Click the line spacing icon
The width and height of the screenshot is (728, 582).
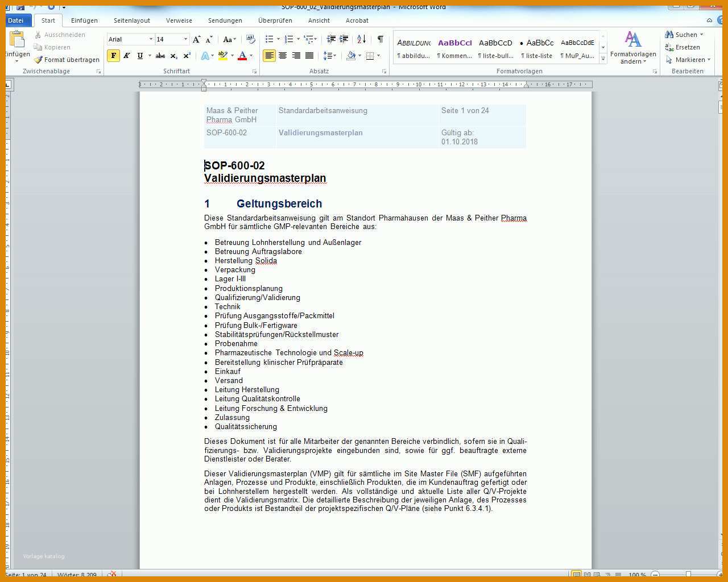click(x=328, y=56)
